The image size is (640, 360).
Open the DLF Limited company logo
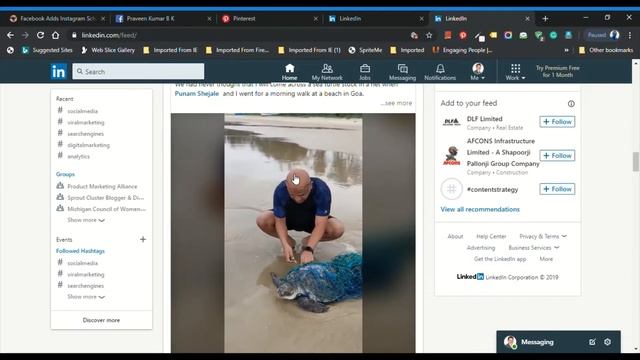451,122
